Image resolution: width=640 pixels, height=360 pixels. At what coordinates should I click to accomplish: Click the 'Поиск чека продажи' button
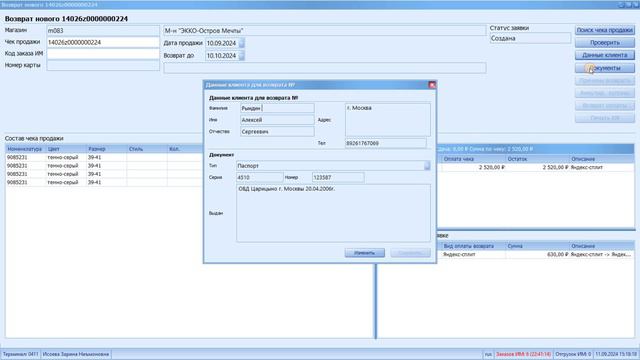tap(604, 30)
